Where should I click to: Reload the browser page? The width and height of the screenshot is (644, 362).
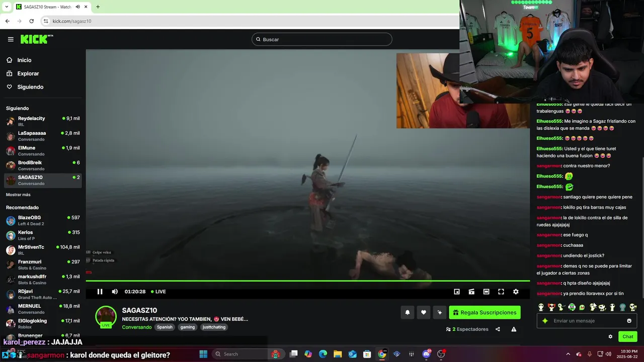(x=31, y=21)
